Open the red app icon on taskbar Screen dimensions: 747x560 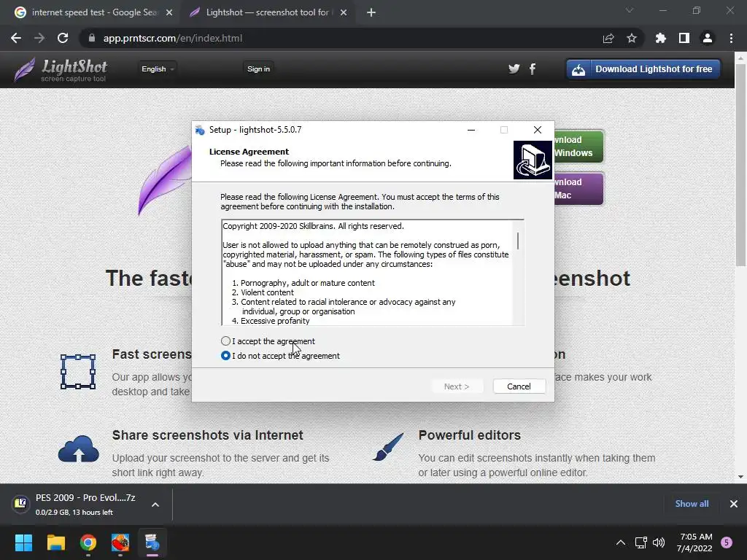coord(120,542)
